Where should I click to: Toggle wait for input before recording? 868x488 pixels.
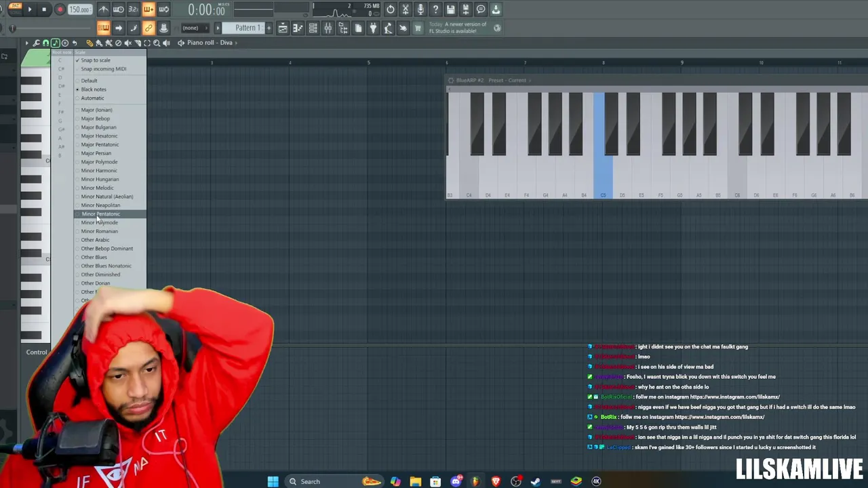pyautogui.click(x=118, y=9)
